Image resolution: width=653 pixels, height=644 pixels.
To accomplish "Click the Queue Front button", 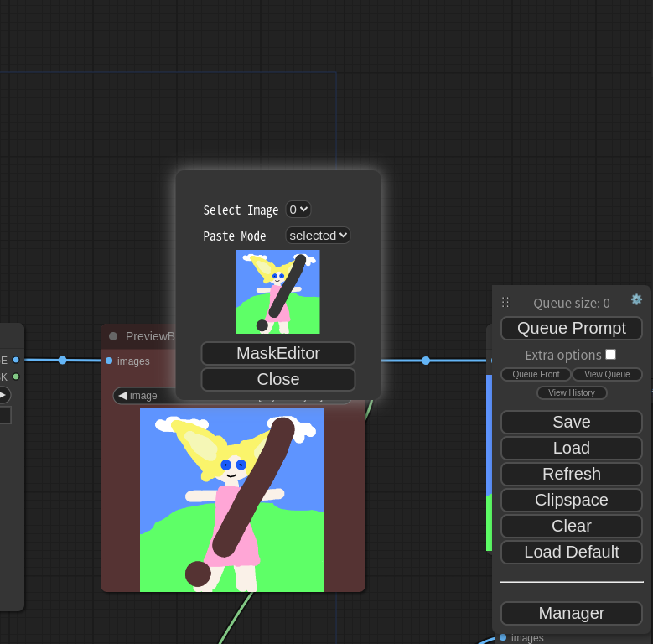I will click(536, 374).
